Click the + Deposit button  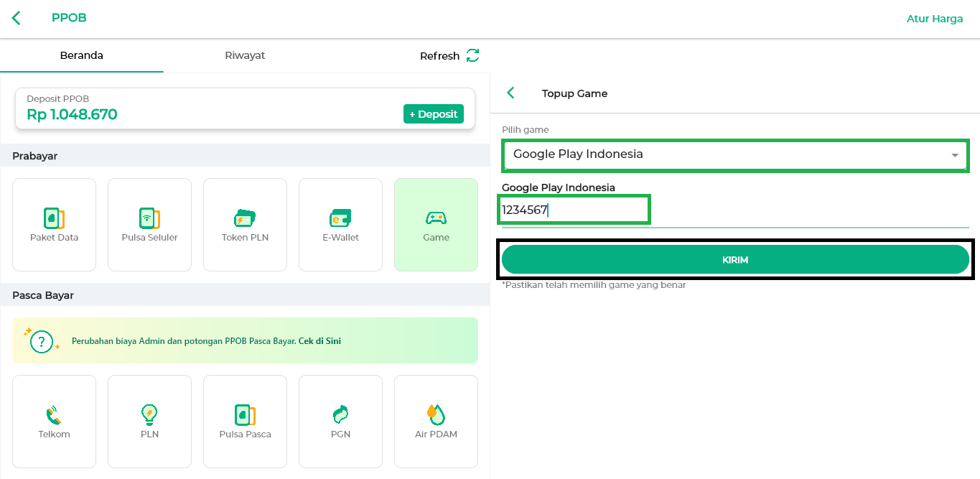pos(434,114)
